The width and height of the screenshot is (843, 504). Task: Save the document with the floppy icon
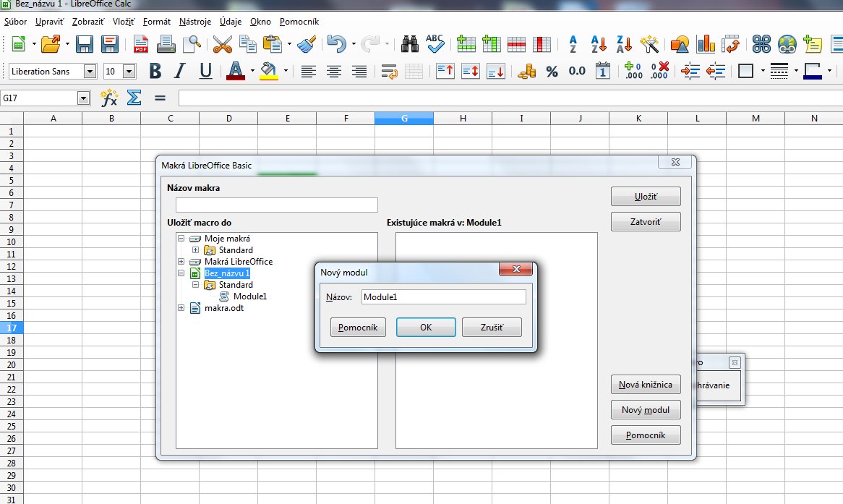coord(85,44)
